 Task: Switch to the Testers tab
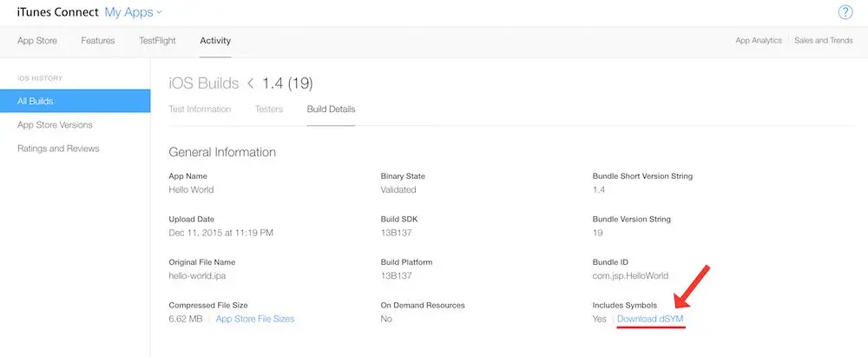coord(269,109)
